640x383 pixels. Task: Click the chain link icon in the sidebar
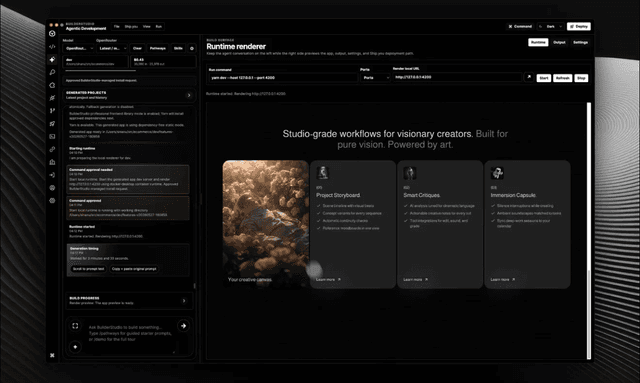coord(52,149)
